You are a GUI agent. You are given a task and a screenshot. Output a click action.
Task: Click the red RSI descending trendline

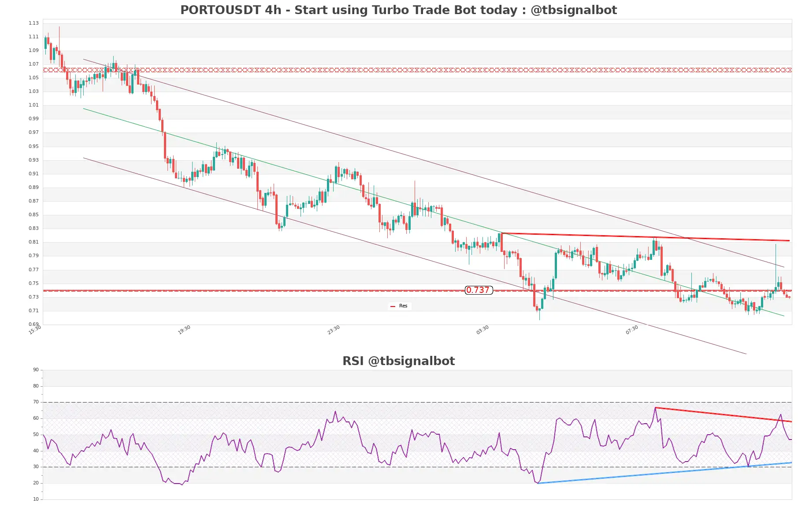[x=724, y=414]
